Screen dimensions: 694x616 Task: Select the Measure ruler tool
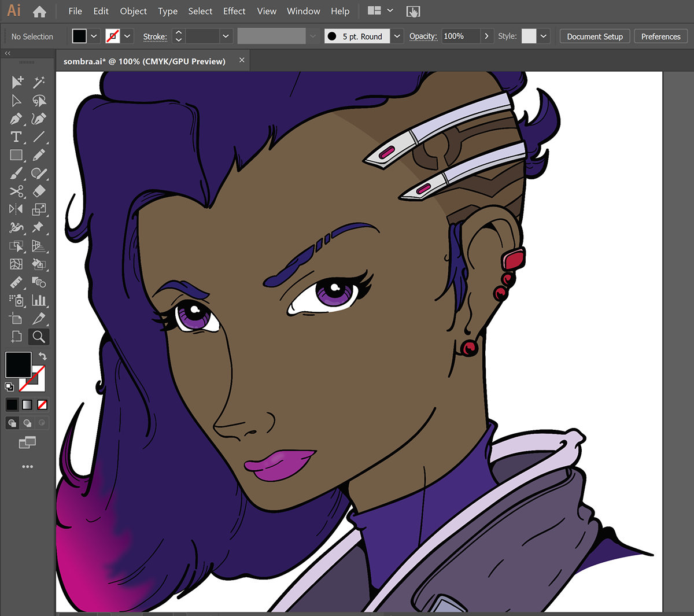point(17,282)
